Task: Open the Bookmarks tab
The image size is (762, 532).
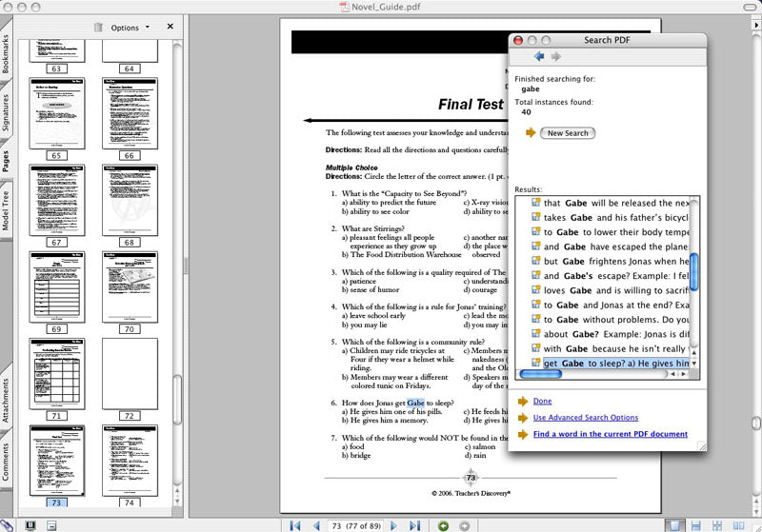Action: 7,53
